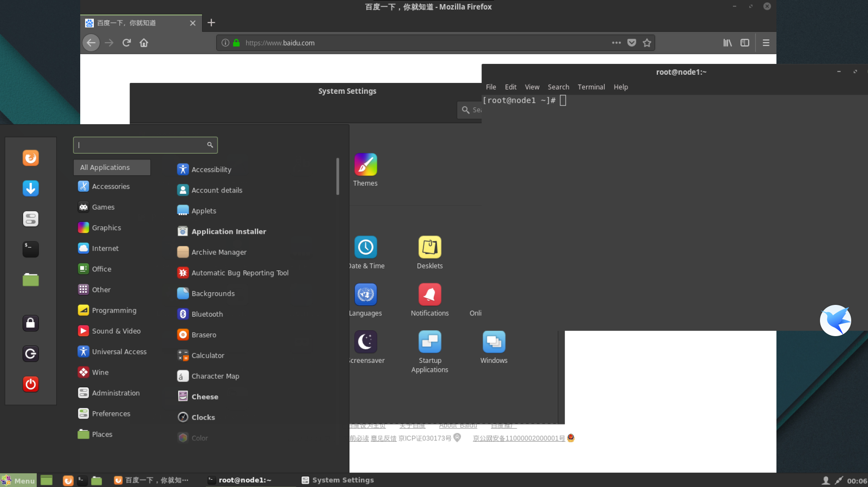Open Cheese from the application list
This screenshot has width=868, height=487.
coord(204,396)
